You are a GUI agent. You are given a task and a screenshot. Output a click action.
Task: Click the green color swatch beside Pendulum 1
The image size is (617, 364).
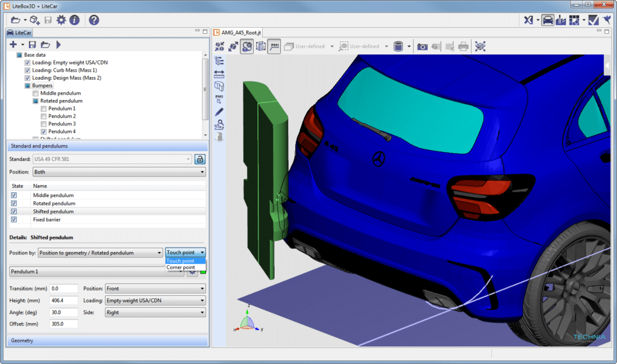(203, 272)
